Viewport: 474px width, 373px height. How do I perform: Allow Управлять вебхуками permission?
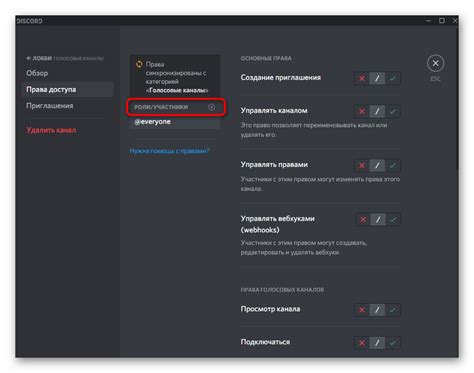pos(393,219)
